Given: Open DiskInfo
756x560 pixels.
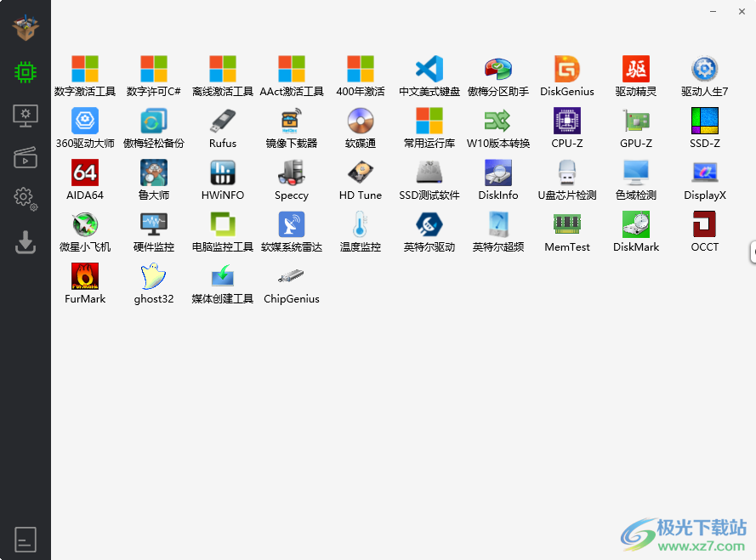Looking at the screenshot, I should click(498, 173).
